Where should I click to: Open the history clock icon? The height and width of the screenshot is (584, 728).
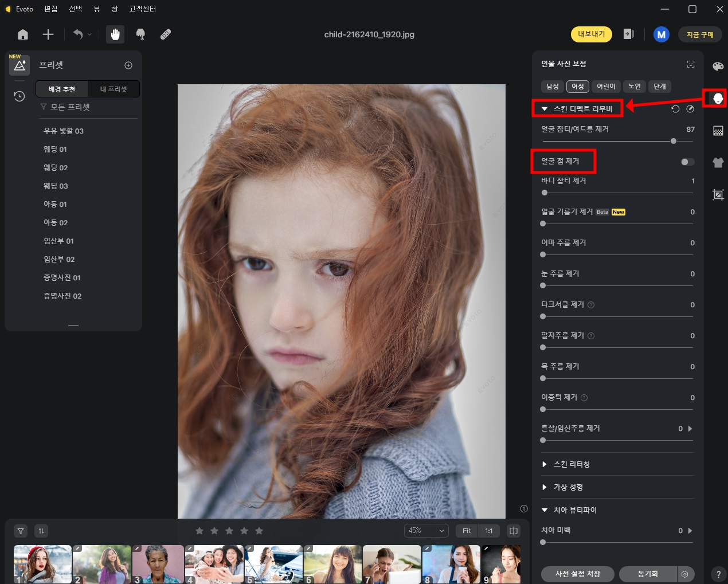(19, 96)
